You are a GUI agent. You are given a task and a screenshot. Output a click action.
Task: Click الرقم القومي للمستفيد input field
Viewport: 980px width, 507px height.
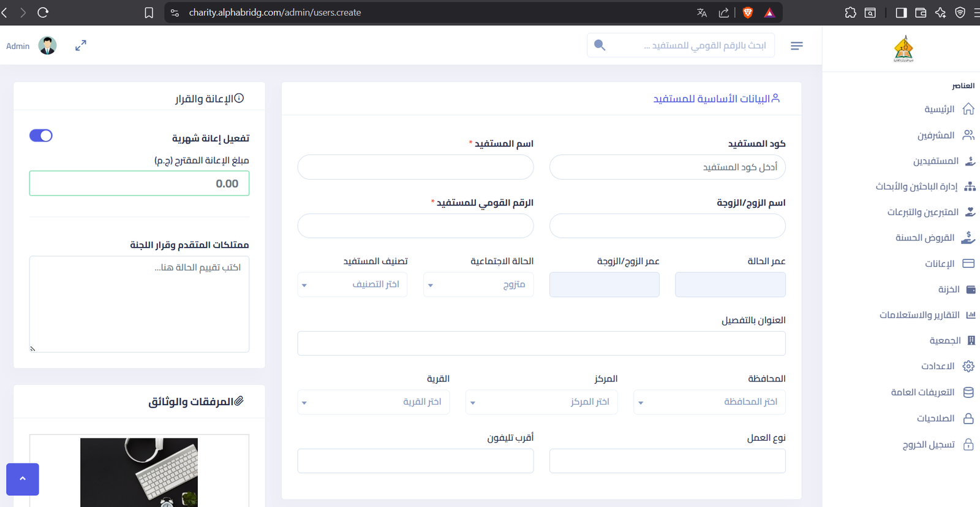click(x=415, y=226)
